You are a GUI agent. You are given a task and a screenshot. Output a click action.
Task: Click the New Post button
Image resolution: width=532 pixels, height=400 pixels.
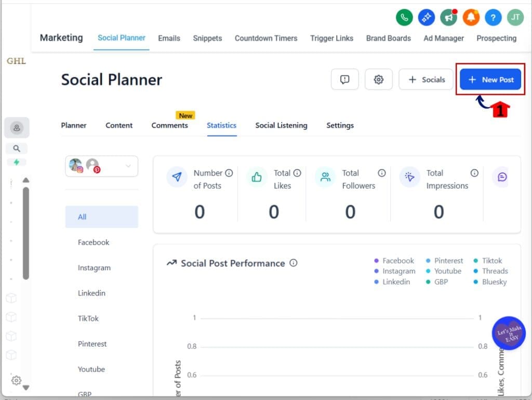(x=490, y=79)
